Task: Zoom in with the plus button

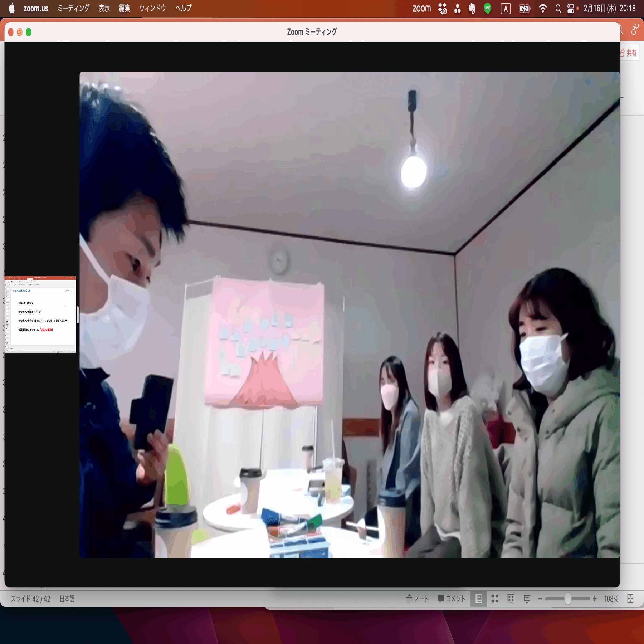Action: pos(595,599)
